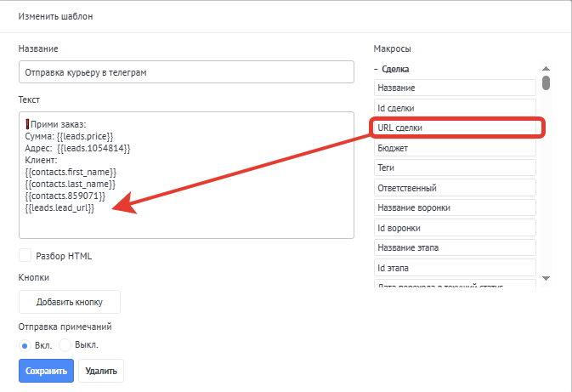This screenshot has height=392, width=572.
Task: Click the macros list scroll down arrow
Action: (546, 279)
